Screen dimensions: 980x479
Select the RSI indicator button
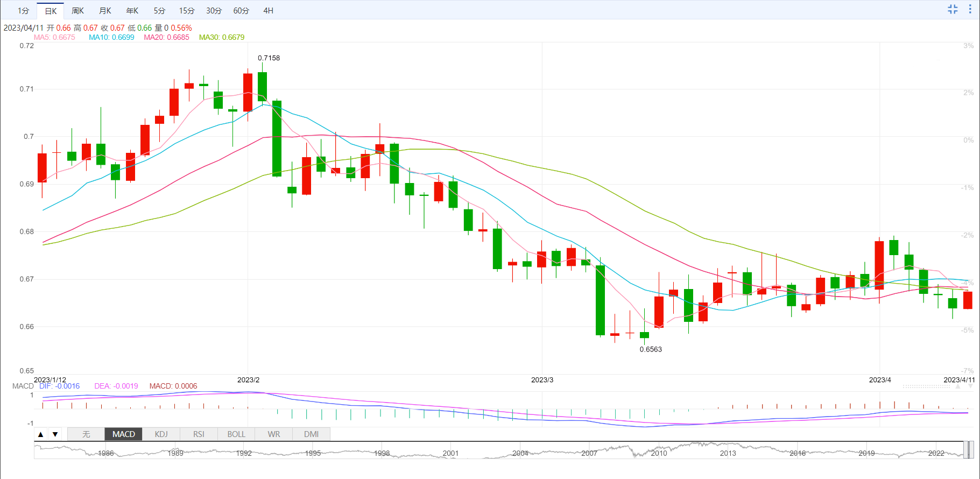pyautogui.click(x=199, y=434)
